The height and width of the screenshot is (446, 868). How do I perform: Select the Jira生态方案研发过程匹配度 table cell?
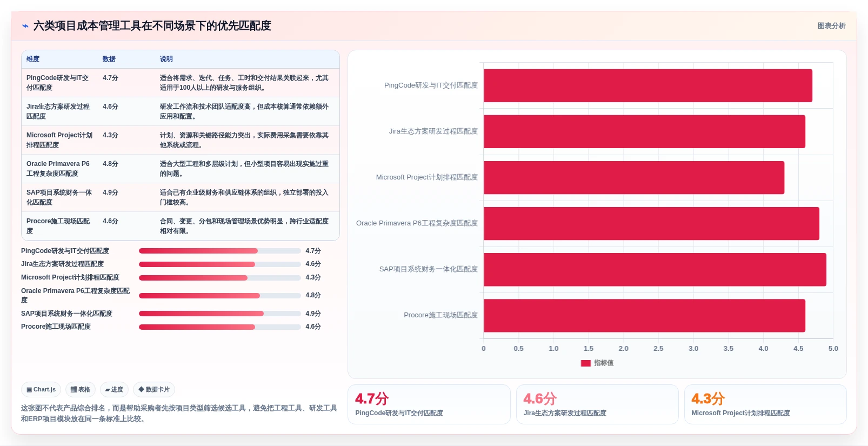(59, 111)
